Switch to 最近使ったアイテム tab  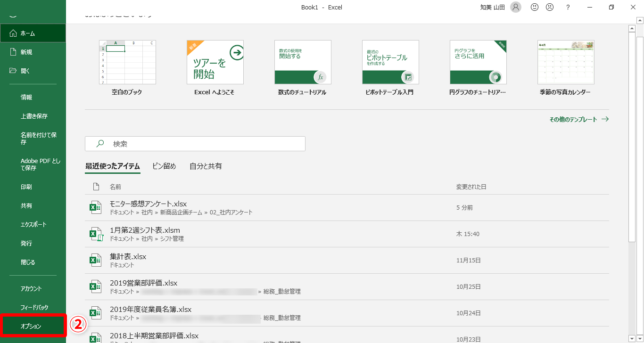pos(113,166)
